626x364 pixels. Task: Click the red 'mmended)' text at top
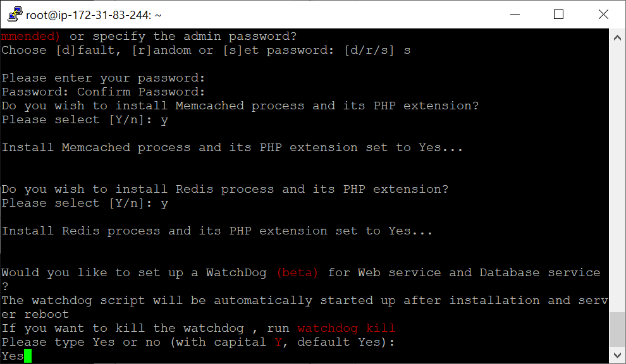pyautogui.click(x=30, y=36)
